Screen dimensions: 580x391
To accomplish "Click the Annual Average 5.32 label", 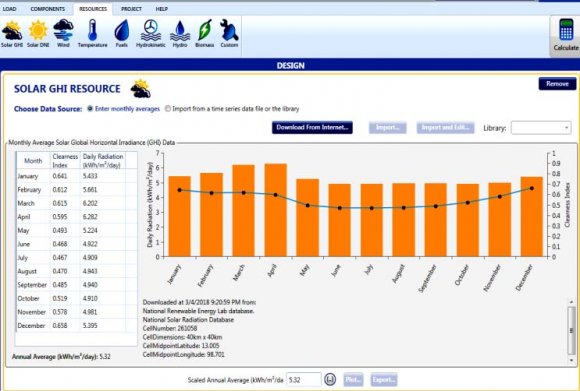I will [x=61, y=357].
